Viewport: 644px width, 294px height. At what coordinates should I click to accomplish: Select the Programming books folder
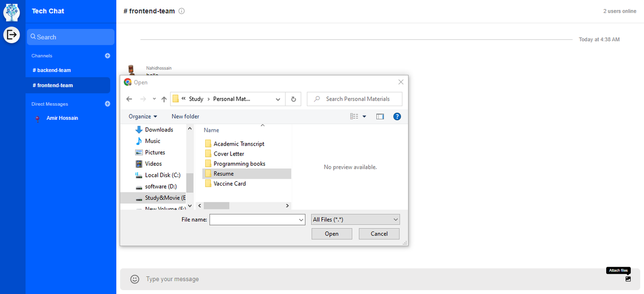coord(239,164)
